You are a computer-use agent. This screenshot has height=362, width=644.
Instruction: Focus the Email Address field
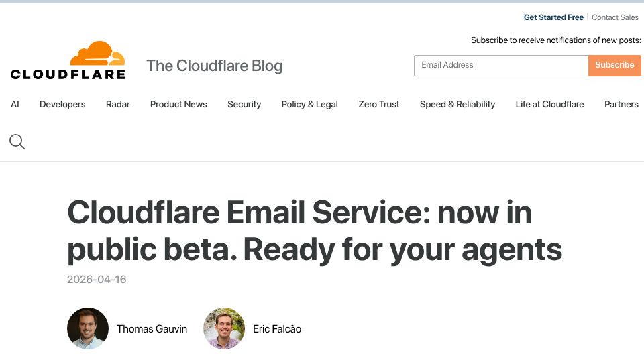pos(501,66)
